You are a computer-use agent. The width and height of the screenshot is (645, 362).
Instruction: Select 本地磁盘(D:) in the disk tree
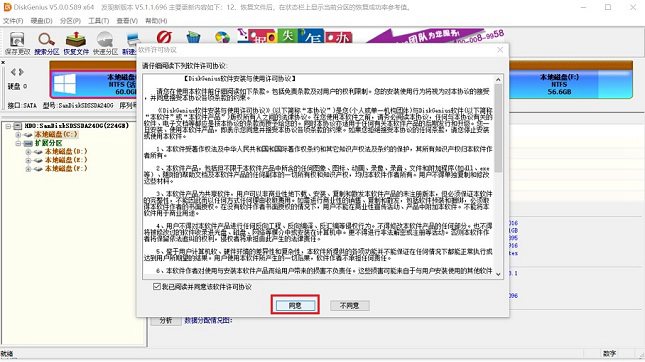(66, 152)
